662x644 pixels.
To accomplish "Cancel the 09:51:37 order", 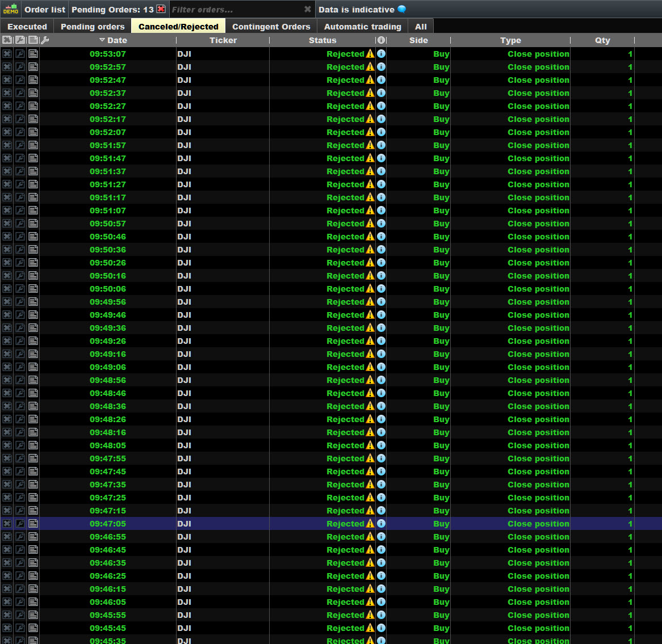I will 7,171.
